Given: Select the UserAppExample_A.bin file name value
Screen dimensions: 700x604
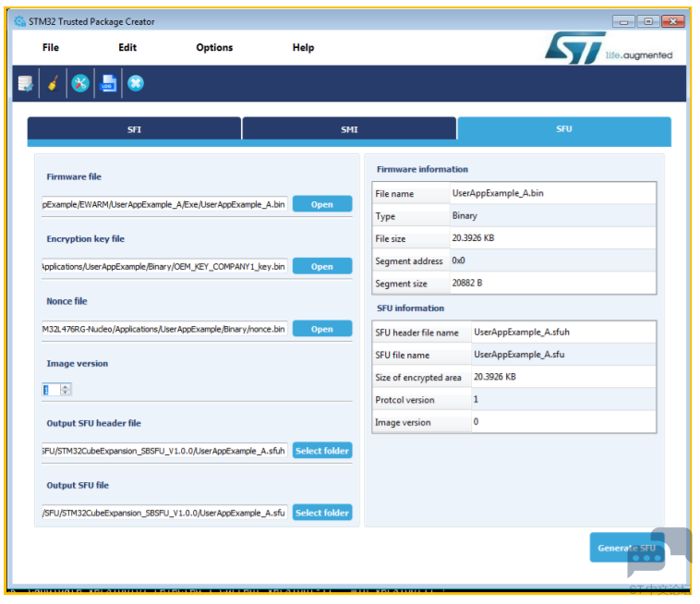Looking at the screenshot, I should [498, 193].
